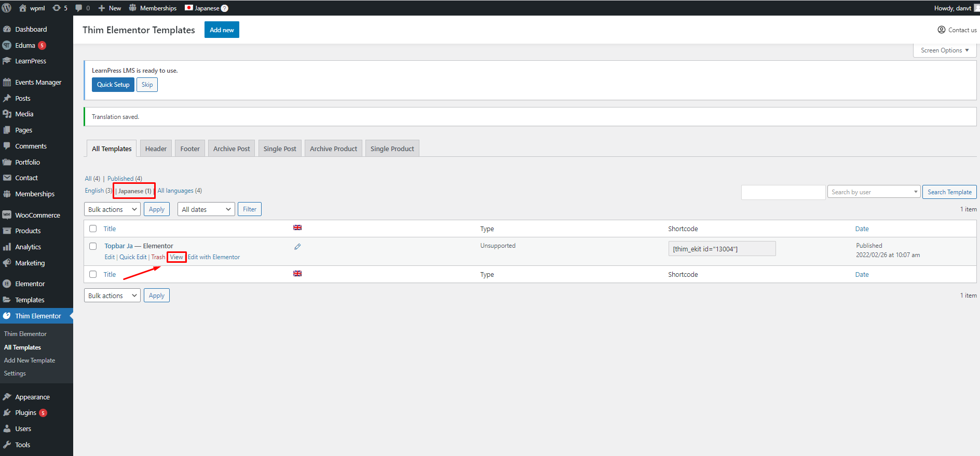Click the Search Template button
The image size is (980, 456).
(949, 192)
